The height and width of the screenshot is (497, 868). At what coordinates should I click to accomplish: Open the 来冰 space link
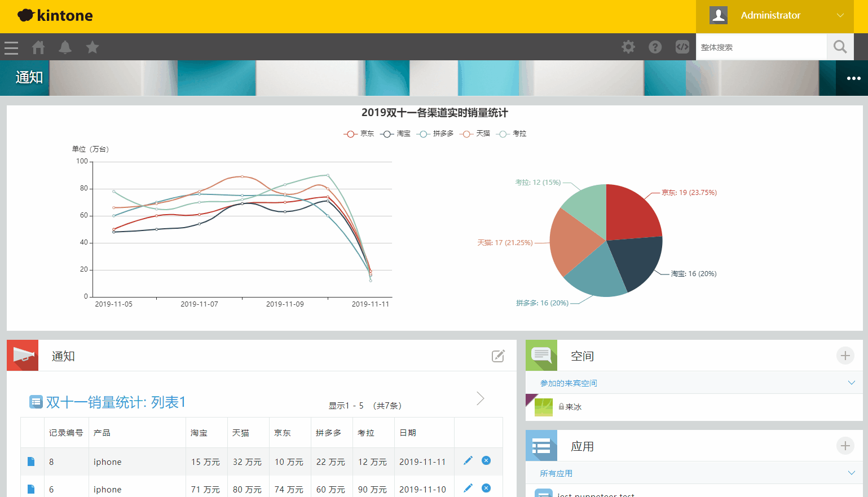[574, 407]
